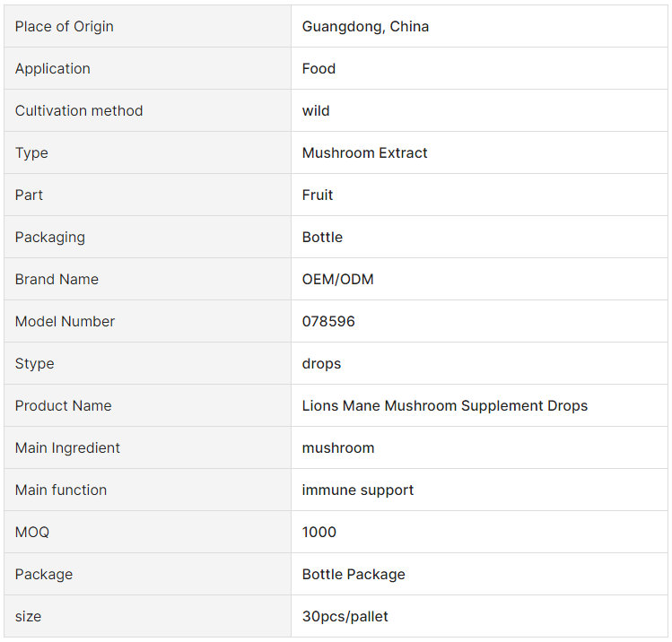The image size is (672, 642).
Task: Click the Bottle Package value
Action: tap(353, 575)
